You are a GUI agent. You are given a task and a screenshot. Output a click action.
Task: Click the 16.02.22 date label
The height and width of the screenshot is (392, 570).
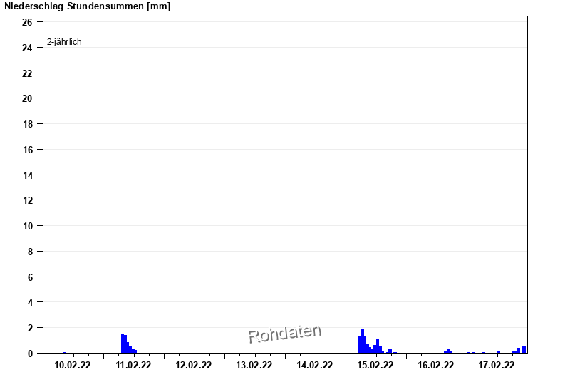click(436, 366)
